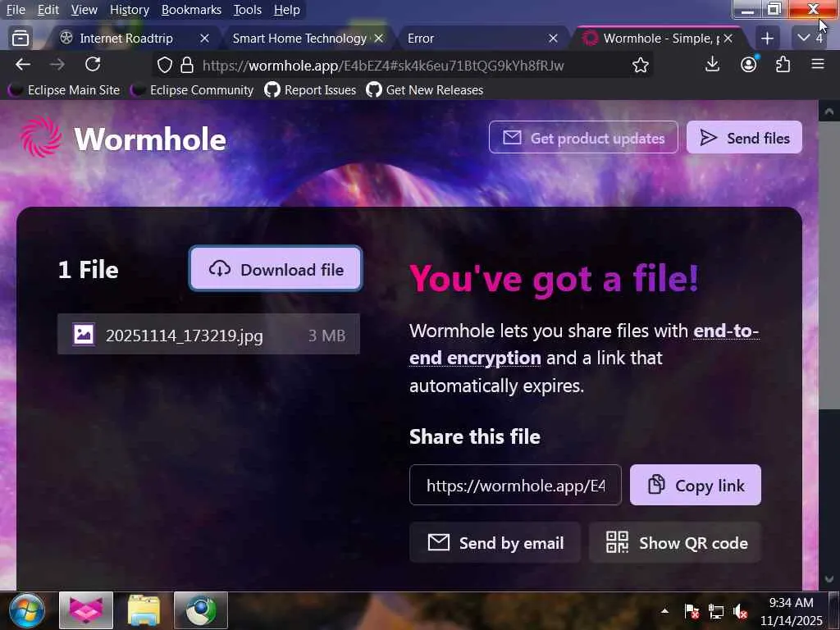Open the account profile icon
The width and height of the screenshot is (840, 630).
pyautogui.click(x=748, y=65)
